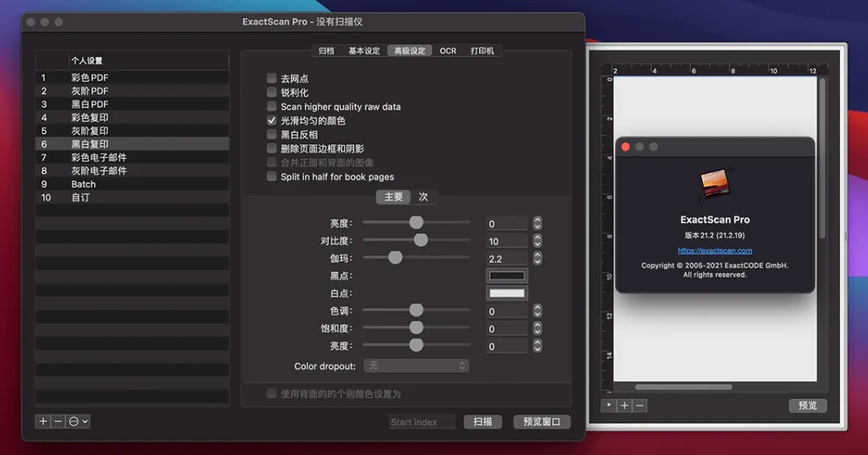
Task: Open the 白点 color swatch
Action: pos(506,294)
